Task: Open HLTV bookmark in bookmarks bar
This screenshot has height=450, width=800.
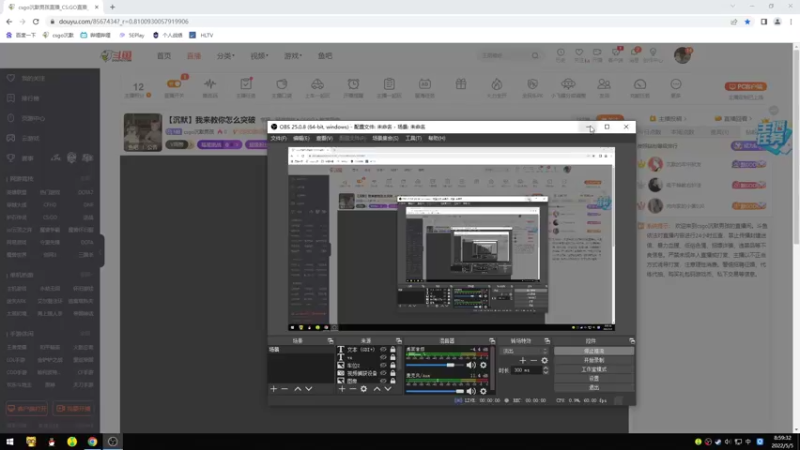Action: point(202,35)
